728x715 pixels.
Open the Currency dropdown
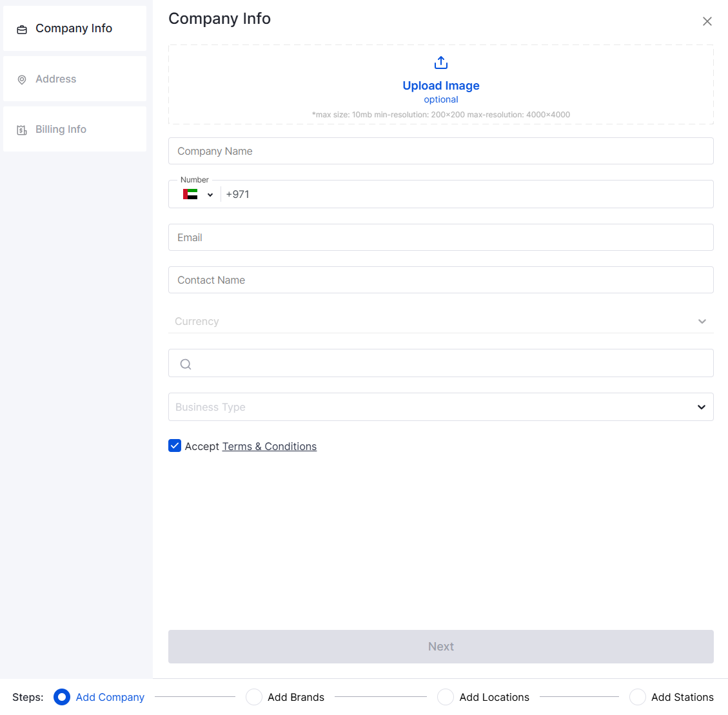(x=702, y=321)
